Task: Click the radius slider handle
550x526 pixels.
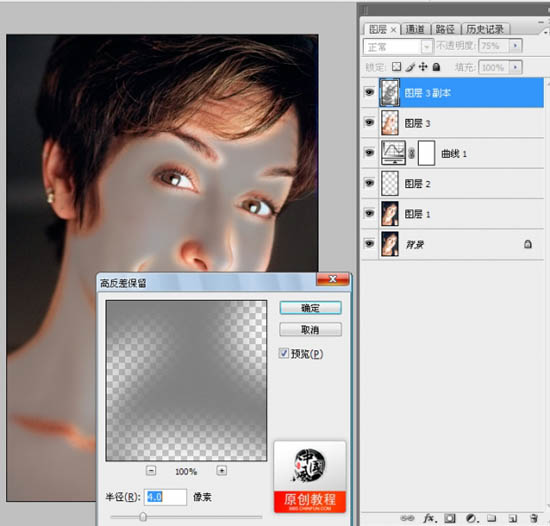Action: [143, 517]
